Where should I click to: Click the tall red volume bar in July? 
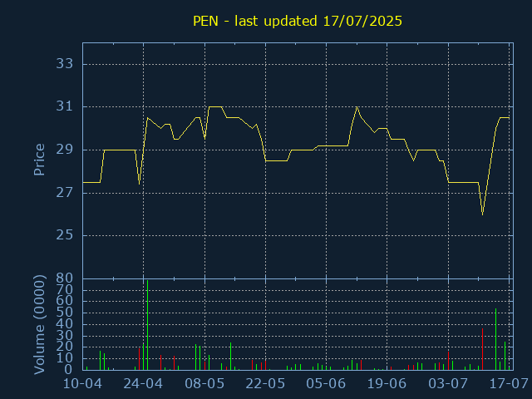click(482, 349)
